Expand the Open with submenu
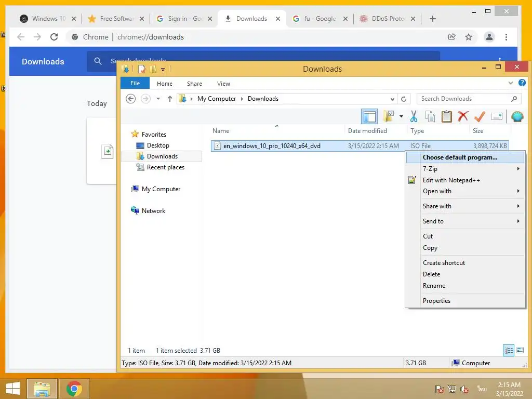The image size is (532, 399). pos(465,191)
